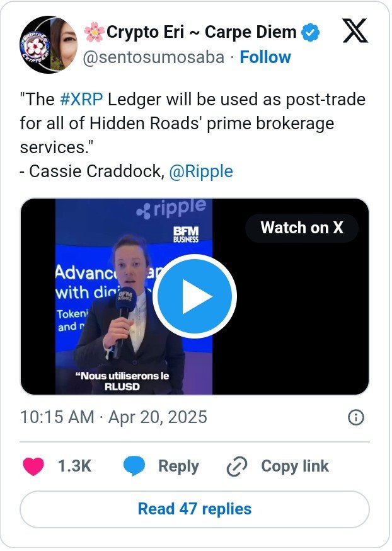This screenshot has width=392, height=551.
Task: Click the X logo in the corner
Action: [x=357, y=32]
